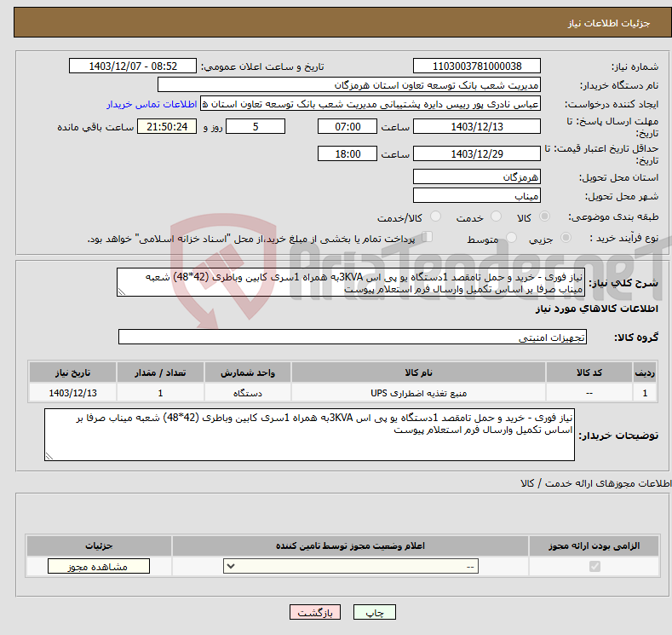Select the جزیی purchase type radio
Image resolution: width=672 pixels, height=635 pixels.
pos(566,238)
